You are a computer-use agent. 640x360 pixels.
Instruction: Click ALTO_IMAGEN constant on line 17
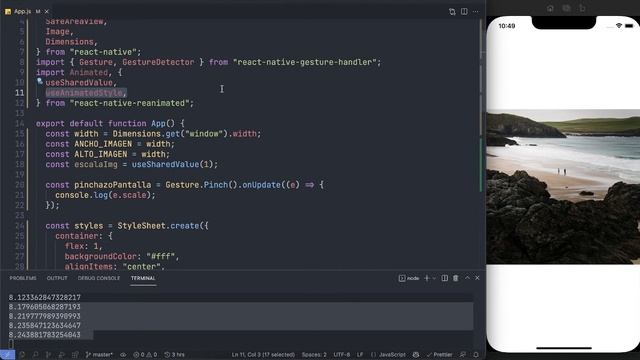pos(100,154)
